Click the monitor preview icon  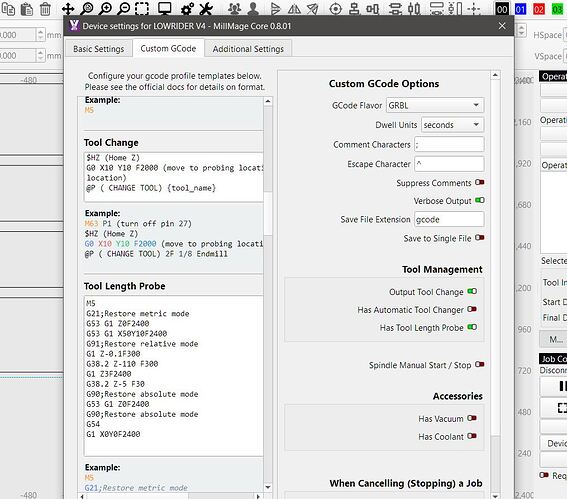165,9
